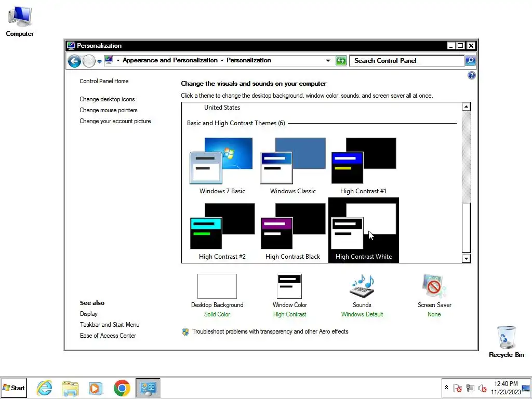
Task: Open Change desktop icons link
Action: coord(107,99)
